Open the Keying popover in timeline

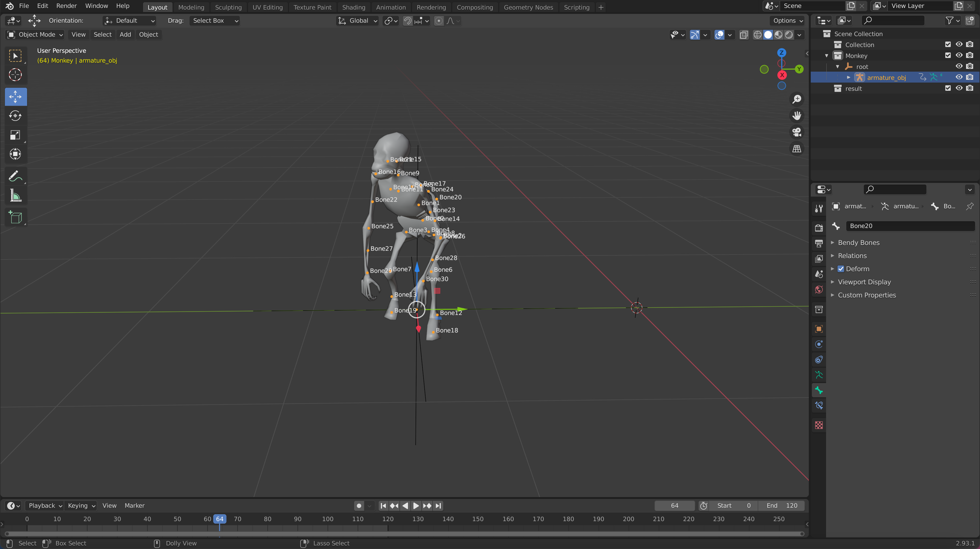point(81,506)
